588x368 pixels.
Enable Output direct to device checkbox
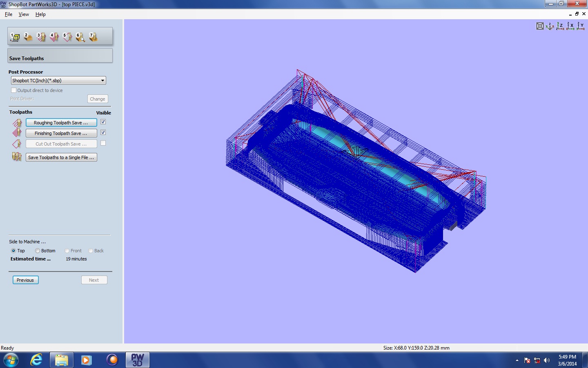pos(14,90)
